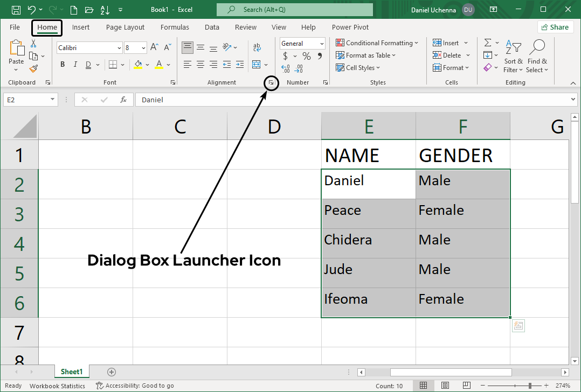
Task: Click the Cut scissors icon
Action: click(33, 44)
